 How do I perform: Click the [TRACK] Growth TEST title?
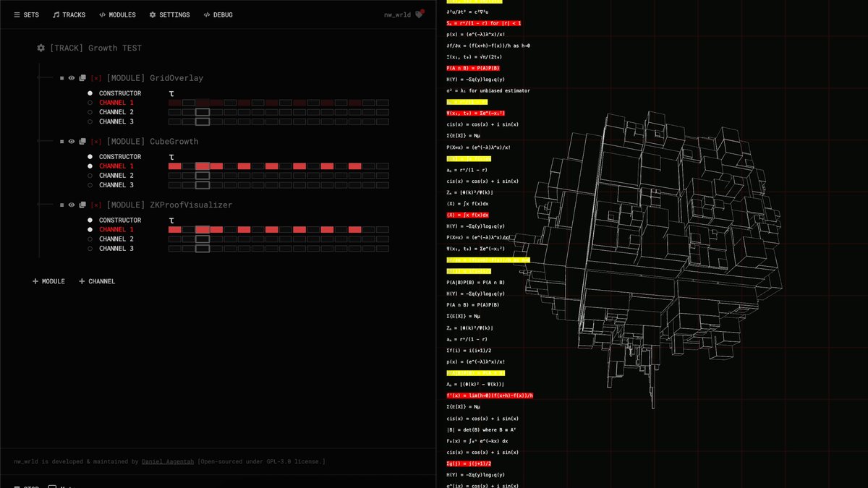(x=96, y=48)
